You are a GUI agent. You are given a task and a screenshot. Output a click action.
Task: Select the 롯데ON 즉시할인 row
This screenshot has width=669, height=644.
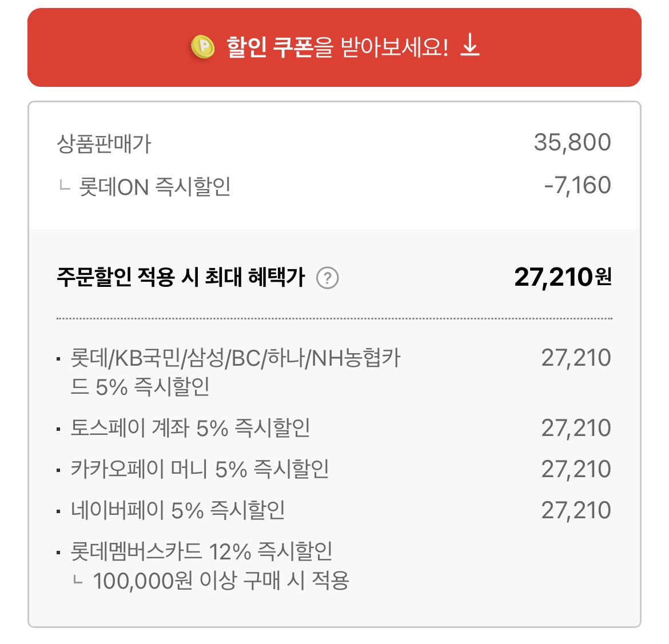pyautogui.click(x=334, y=186)
